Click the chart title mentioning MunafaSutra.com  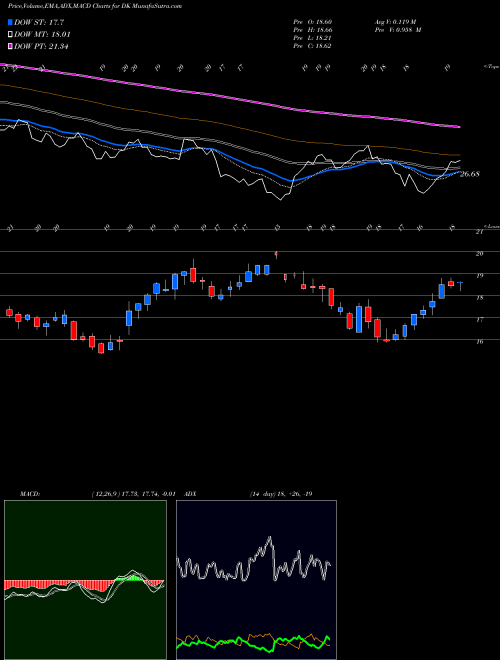click(x=95, y=6)
